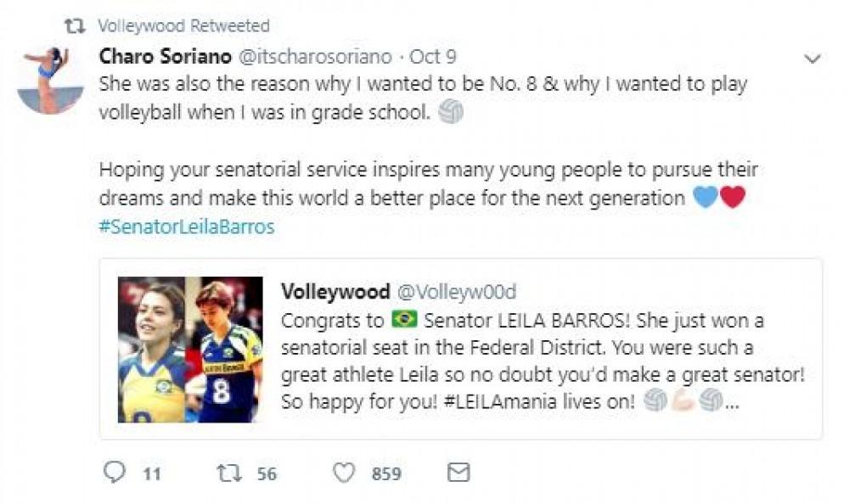The width and height of the screenshot is (849, 504).
Task: Like the tweet with the heart icon
Action: [343, 473]
